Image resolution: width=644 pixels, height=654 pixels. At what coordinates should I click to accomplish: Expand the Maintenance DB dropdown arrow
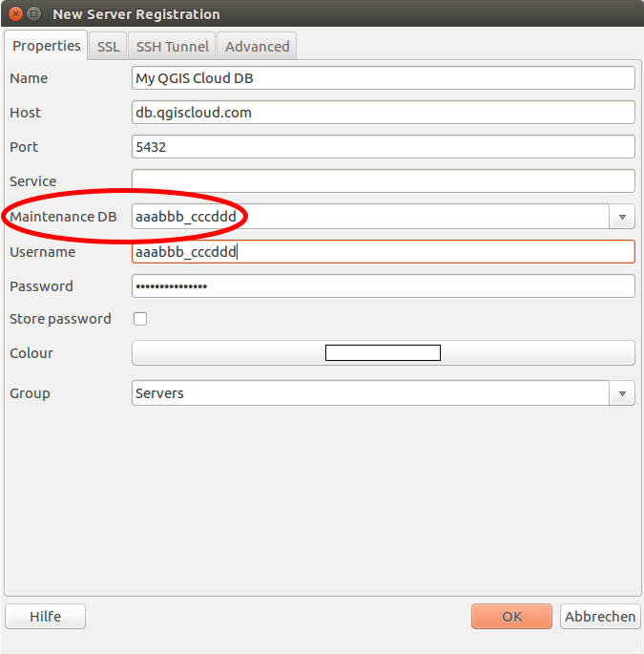click(x=622, y=217)
